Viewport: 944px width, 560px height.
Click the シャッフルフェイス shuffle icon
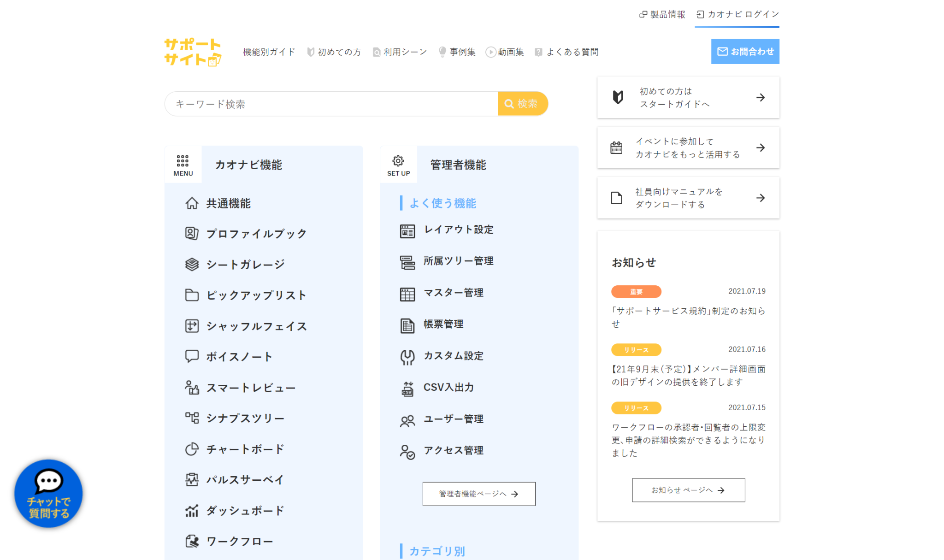[192, 326]
